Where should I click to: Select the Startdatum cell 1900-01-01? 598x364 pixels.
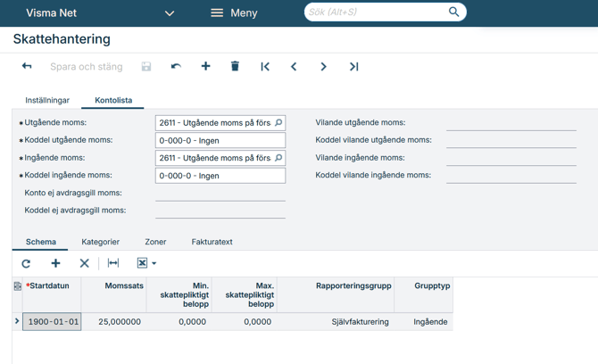tap(52, 321)
